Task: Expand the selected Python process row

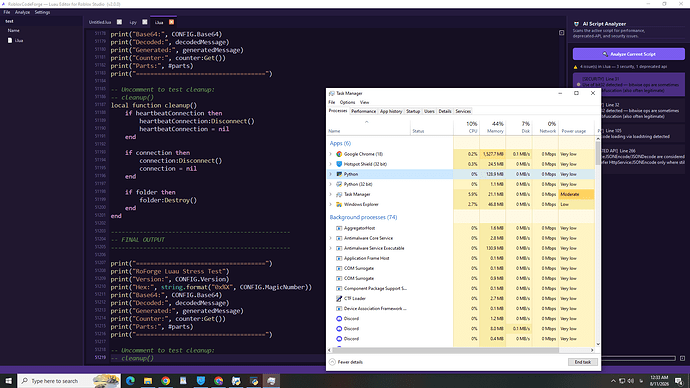Action: point(330,174)
